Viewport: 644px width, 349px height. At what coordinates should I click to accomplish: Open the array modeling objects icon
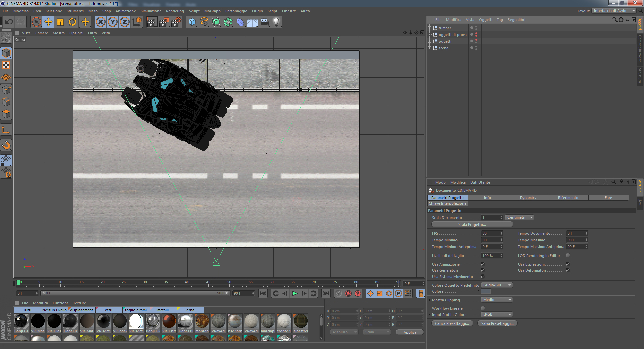228,22
